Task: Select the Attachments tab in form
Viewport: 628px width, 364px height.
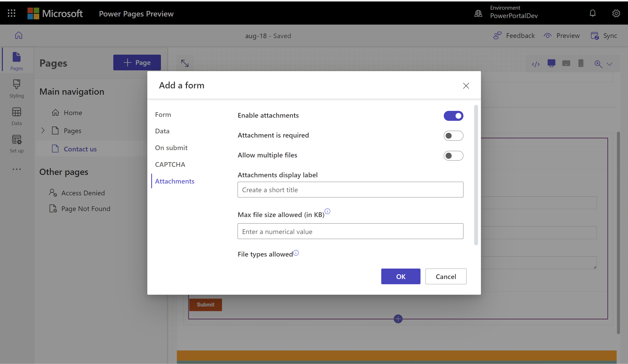Action: 175,181
